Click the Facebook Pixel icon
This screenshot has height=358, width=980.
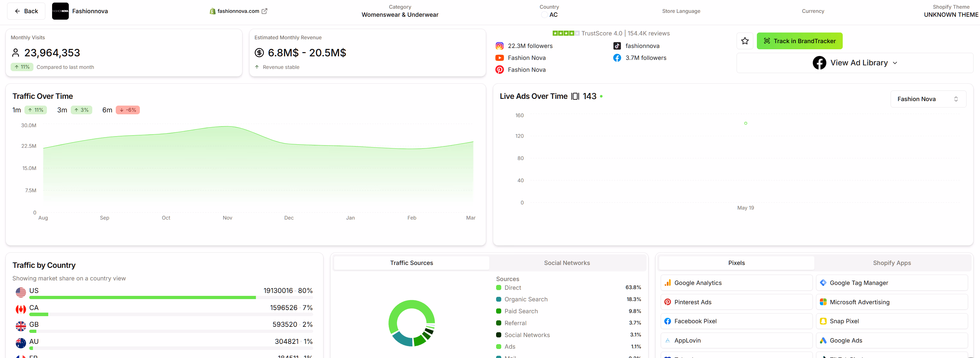tap(667, 321)
